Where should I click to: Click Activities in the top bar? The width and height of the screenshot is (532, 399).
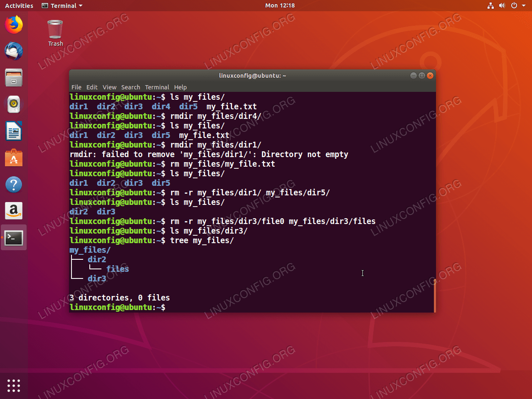pos(19,5)
